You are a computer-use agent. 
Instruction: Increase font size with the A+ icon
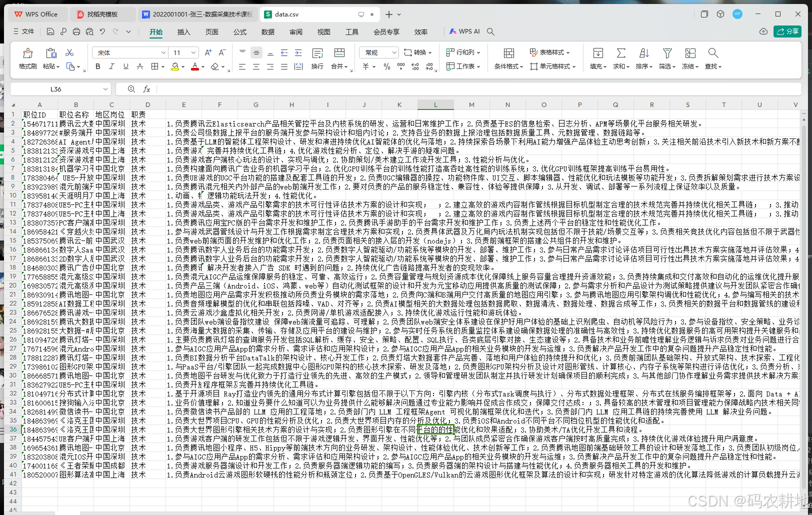(208, 52)
